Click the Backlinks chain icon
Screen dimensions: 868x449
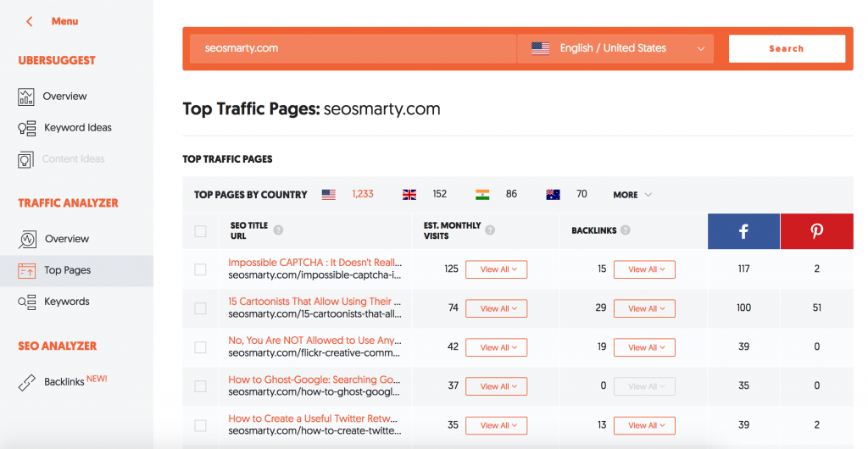click(x=26, y=383)
